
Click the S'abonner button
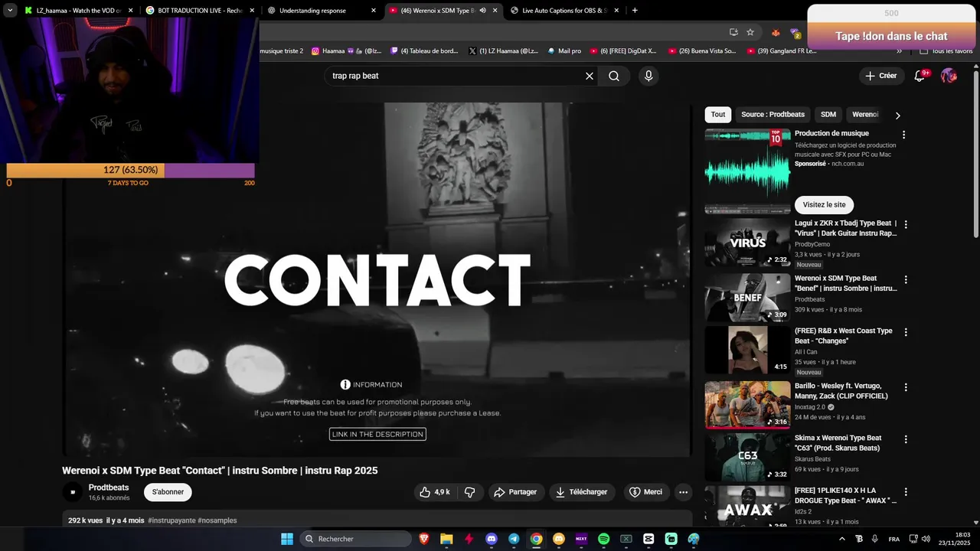coord(168,492)
